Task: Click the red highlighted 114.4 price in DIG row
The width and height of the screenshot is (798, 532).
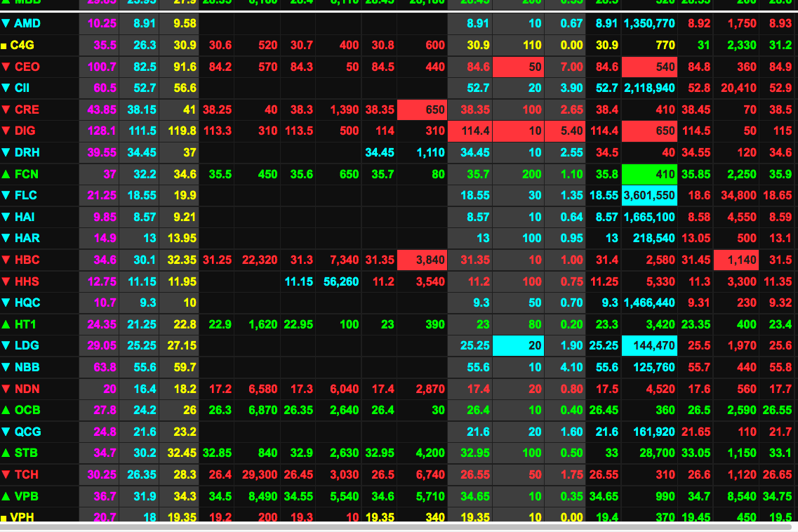Action: click(470, 131)
